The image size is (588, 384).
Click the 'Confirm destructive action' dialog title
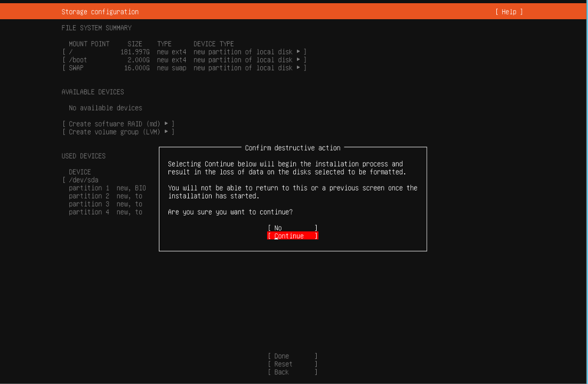pos(293,148)
